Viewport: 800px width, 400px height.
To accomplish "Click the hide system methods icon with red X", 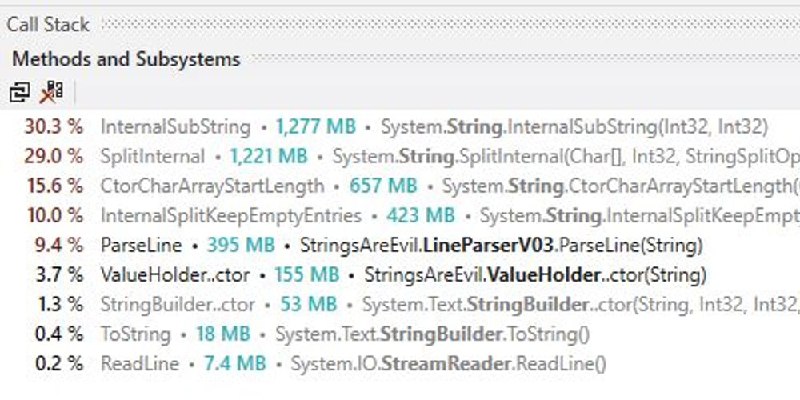I will click(x=51, y=92).
